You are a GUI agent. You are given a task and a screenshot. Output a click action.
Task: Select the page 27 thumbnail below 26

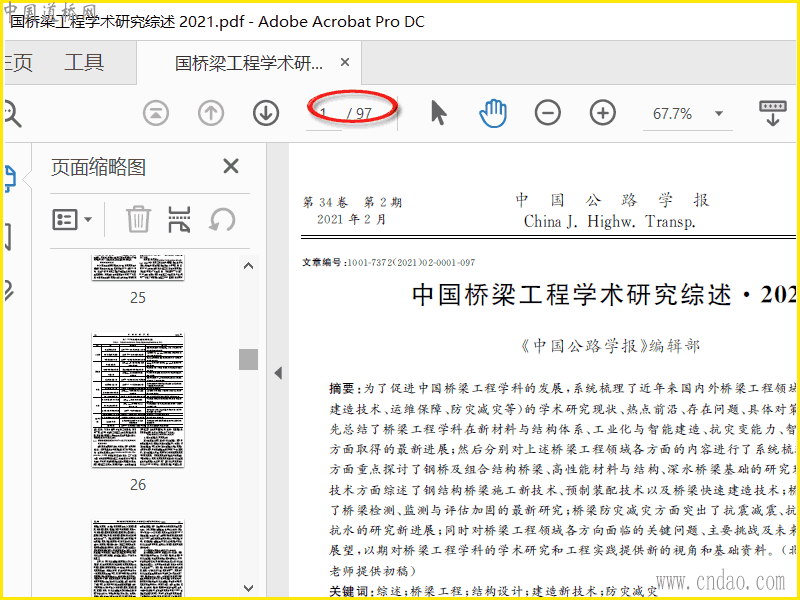click(x=138, y=559)
